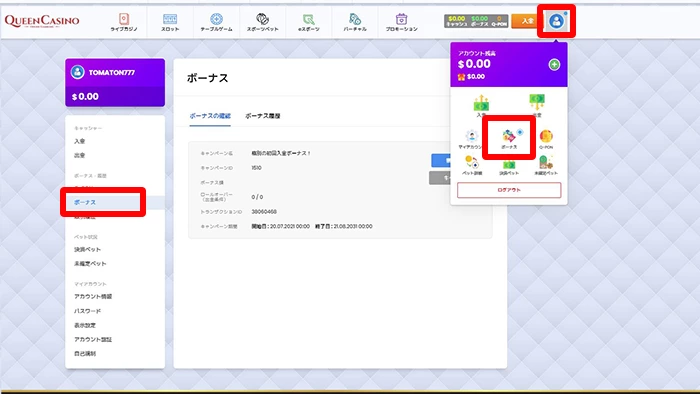Open マイアカウント icon in popup
This screenshot has width=700, height=394.
coord(471,139)
